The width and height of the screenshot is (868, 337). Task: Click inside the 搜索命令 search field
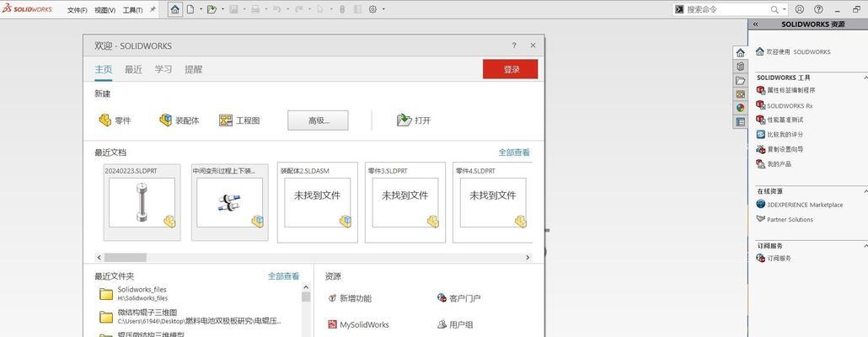(x=726, y=9)
